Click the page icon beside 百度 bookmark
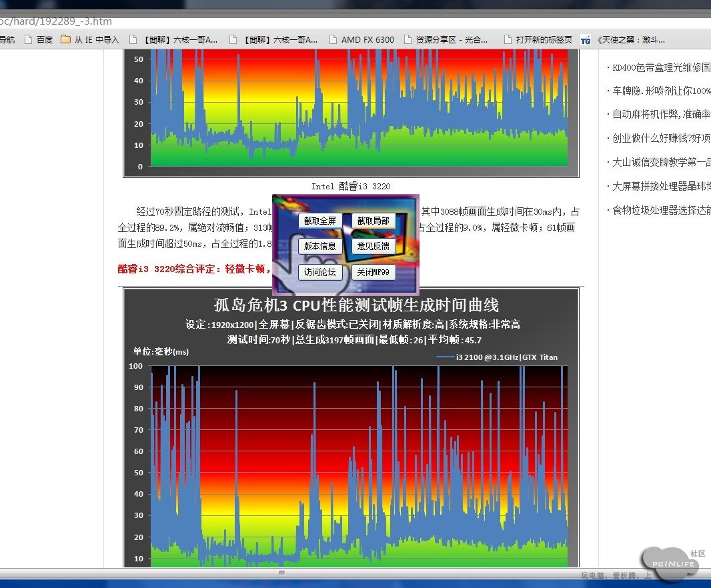This screenshot has width=711, height=588. 28,40
